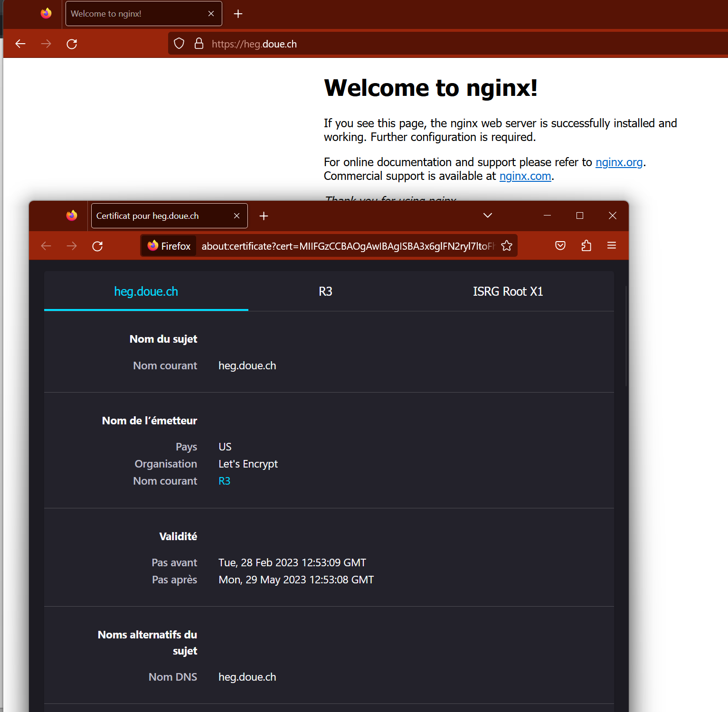Image resolution: width=728 pixels, height=712 pixels.
Task: Click the about:certificate address bar field
Action: coord(347,246)
